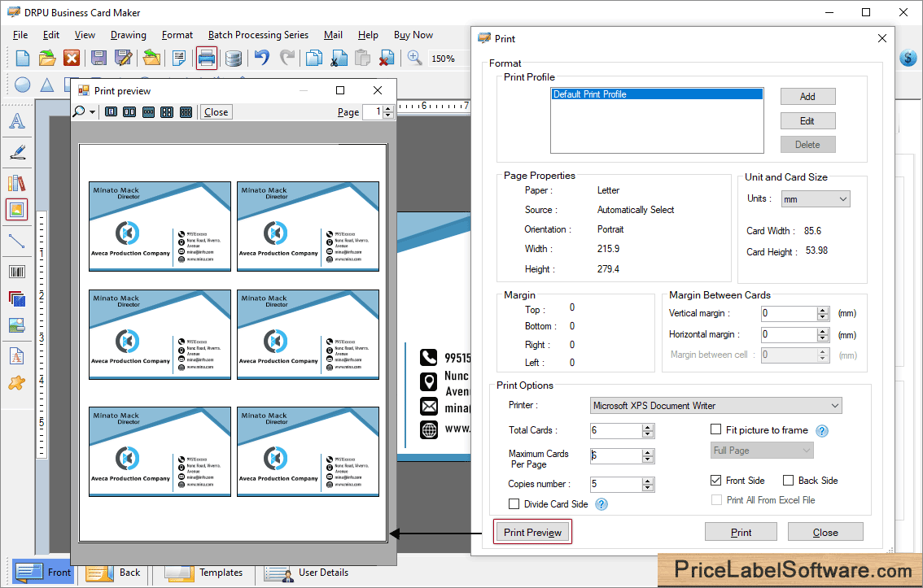Click the red X close-file toolbar icon
Image resolution: width=923 pixels, height=588 pixels.
[72, 59]
